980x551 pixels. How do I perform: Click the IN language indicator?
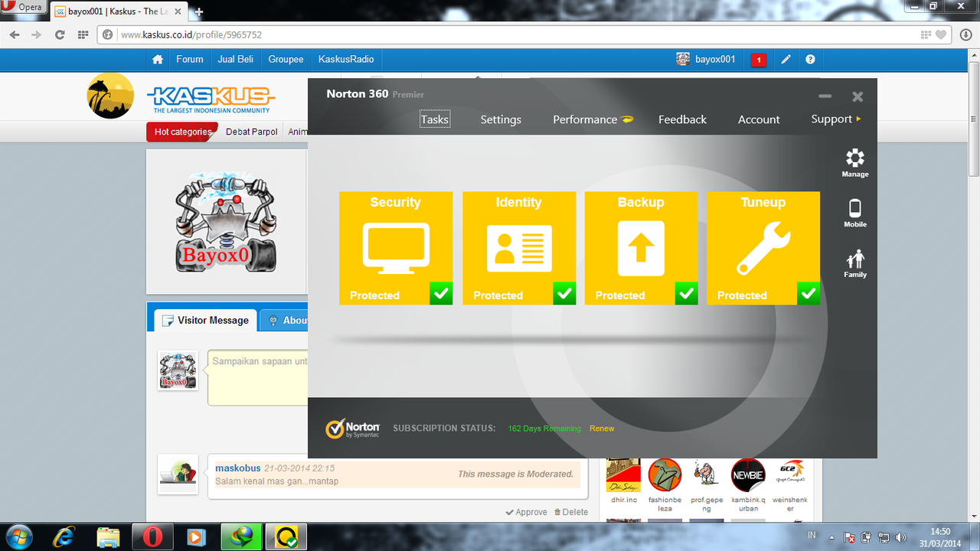click(x=812, y=534)
